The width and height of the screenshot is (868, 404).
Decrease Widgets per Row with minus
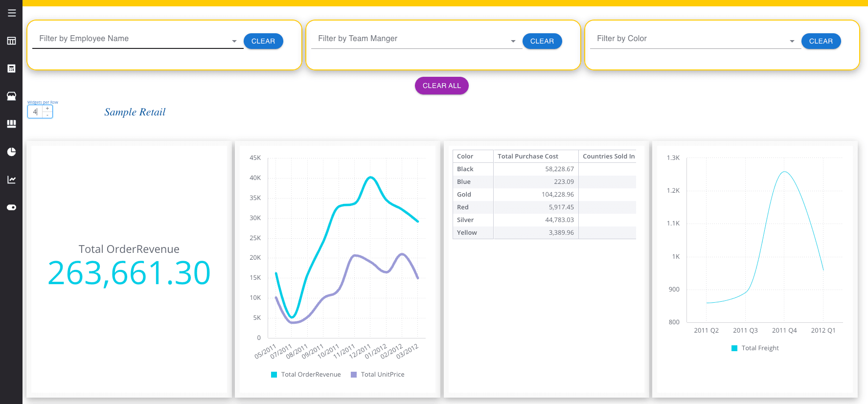click(x=47, y=115)
